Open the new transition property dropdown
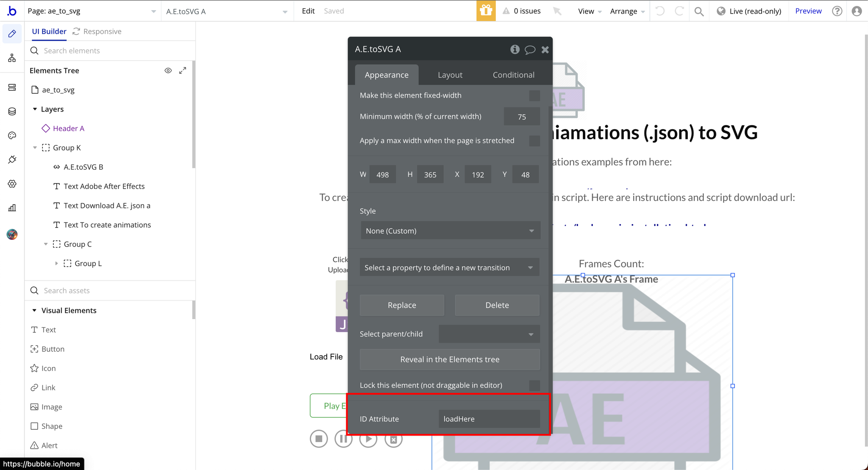This screenshot has width=868, height=470. (449, 267)
